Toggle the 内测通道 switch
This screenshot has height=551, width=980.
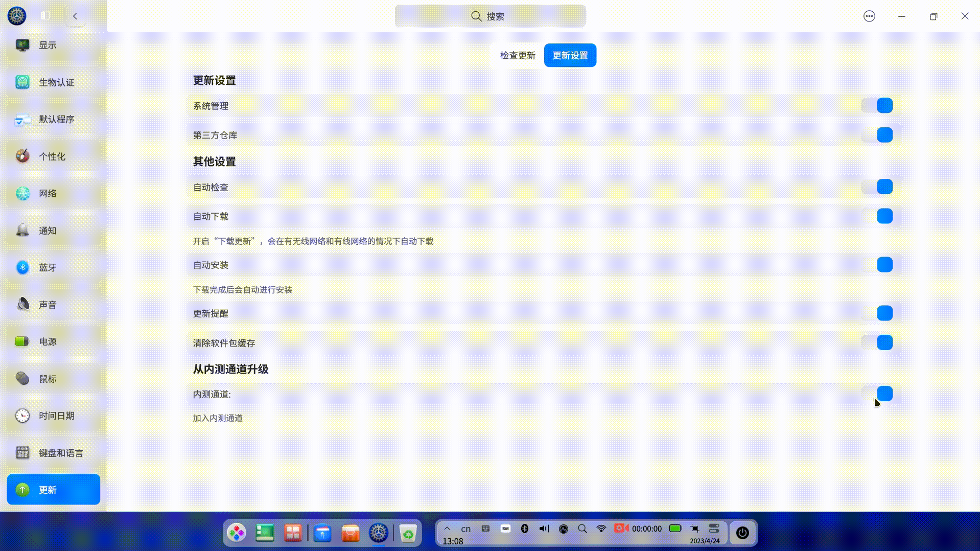pos(877,394)
